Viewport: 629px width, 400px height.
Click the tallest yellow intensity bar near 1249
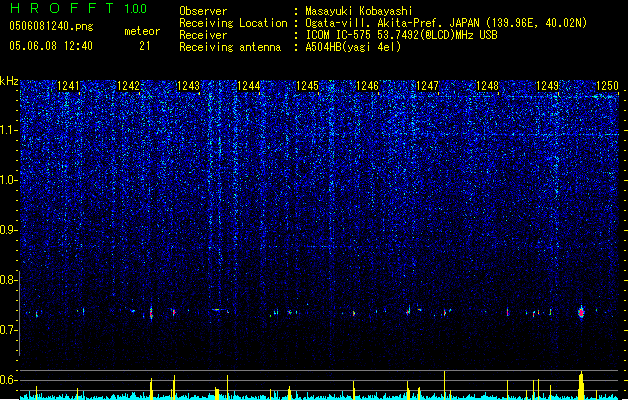tap(581, 385)
